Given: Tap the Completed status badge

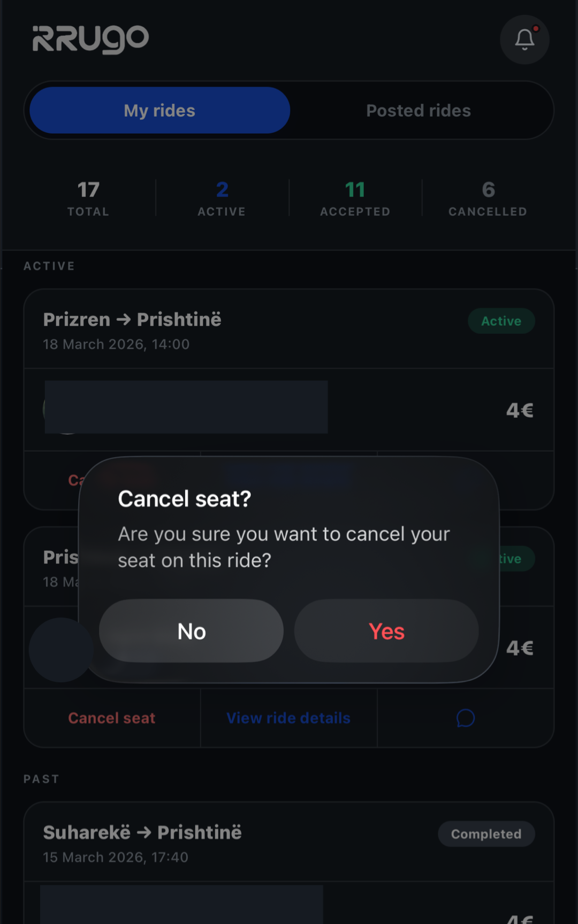Looking at the screenshot, I should (x=486, y=834).
